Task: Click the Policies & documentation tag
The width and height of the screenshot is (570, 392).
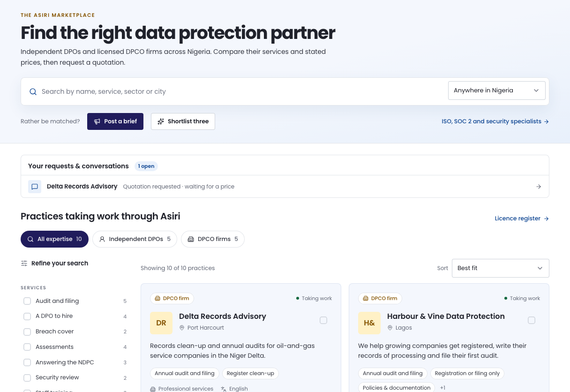Action: click(x=397, y=388)
